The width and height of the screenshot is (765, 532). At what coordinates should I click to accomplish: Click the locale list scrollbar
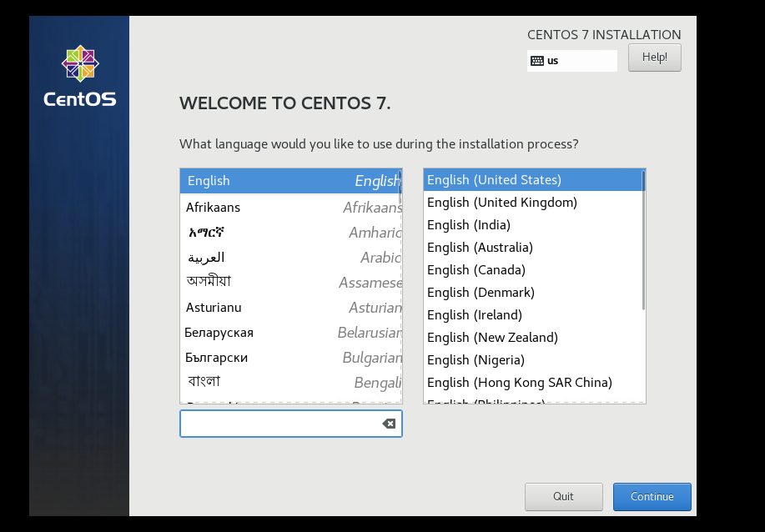pyautogui.click(x=643, y=240)
